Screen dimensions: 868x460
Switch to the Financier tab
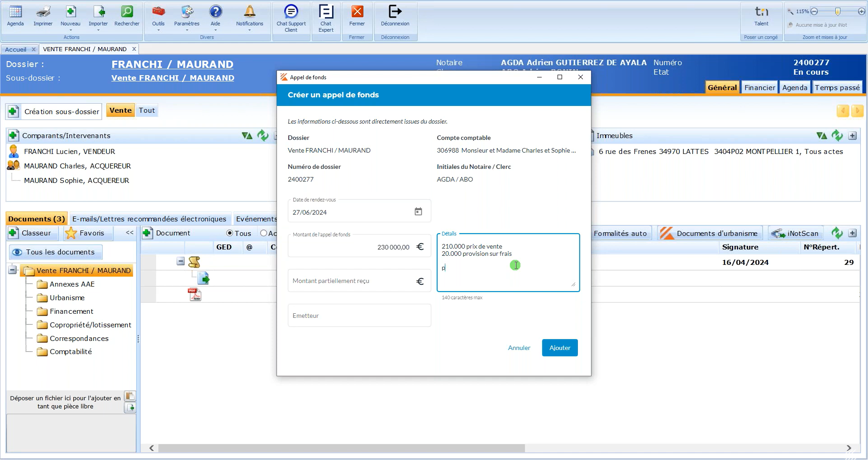(x=759, y=87)
